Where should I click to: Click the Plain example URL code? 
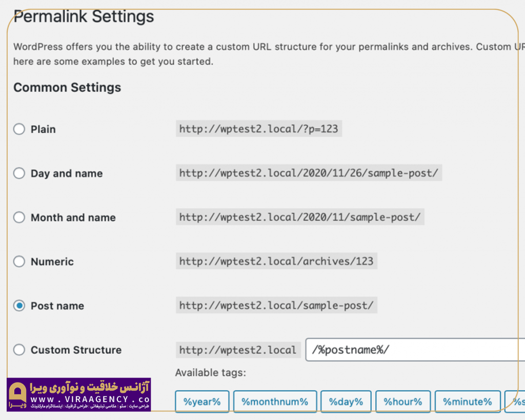(x=258, y=129)
